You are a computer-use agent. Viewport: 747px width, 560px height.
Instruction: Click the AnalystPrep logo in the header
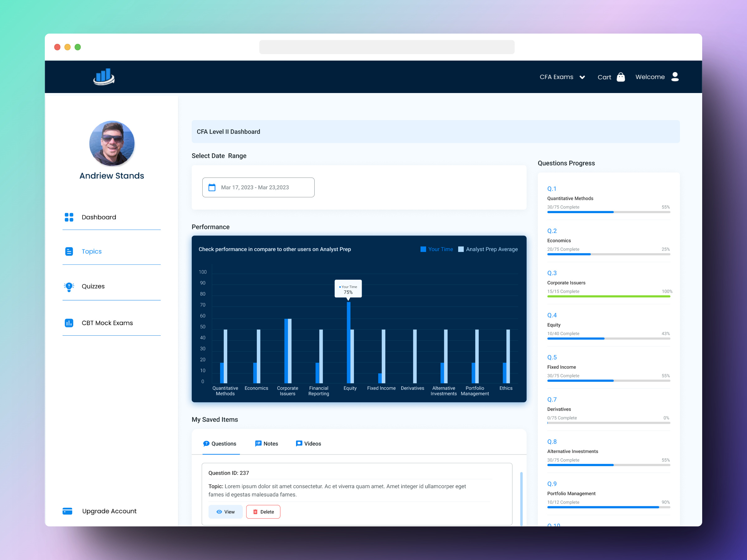(x=104, y=77)
